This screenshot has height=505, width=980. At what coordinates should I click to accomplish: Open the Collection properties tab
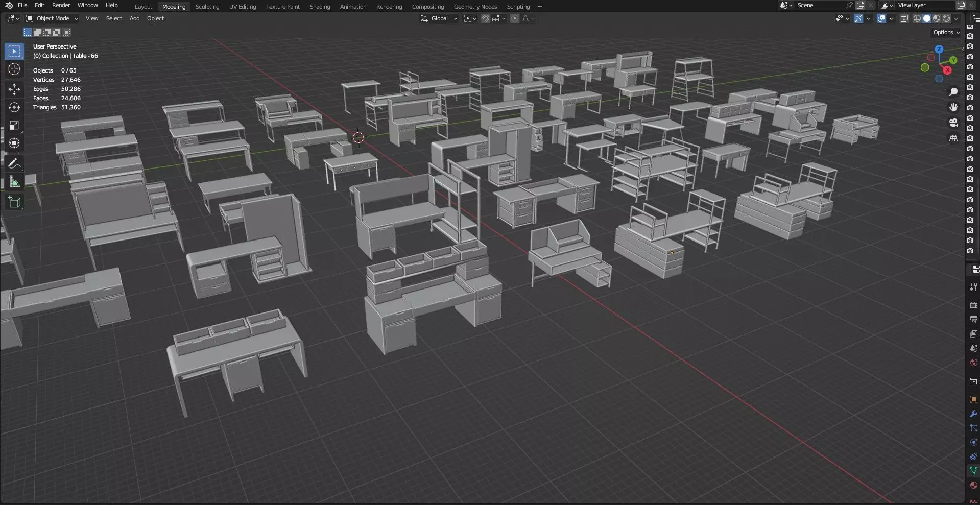(973, 381)
